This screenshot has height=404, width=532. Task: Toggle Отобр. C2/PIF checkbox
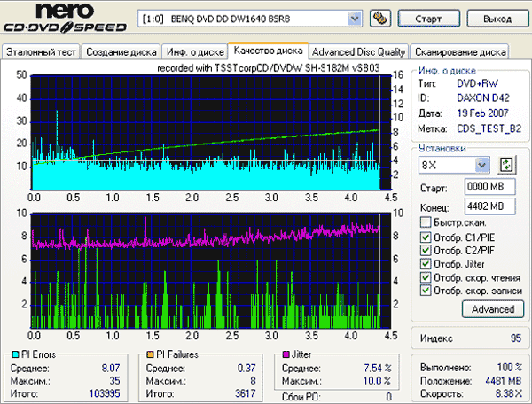click(x=426, y=250)
